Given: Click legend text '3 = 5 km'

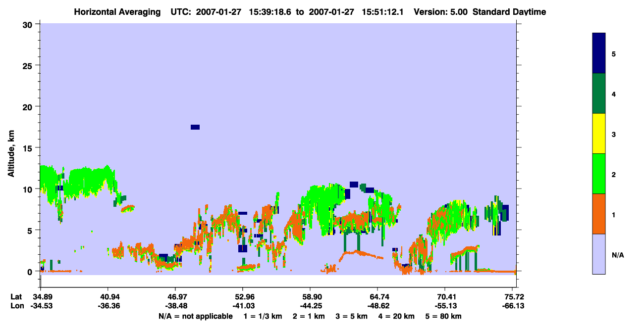Looking at the screenshot, I should tap(352, 316).
